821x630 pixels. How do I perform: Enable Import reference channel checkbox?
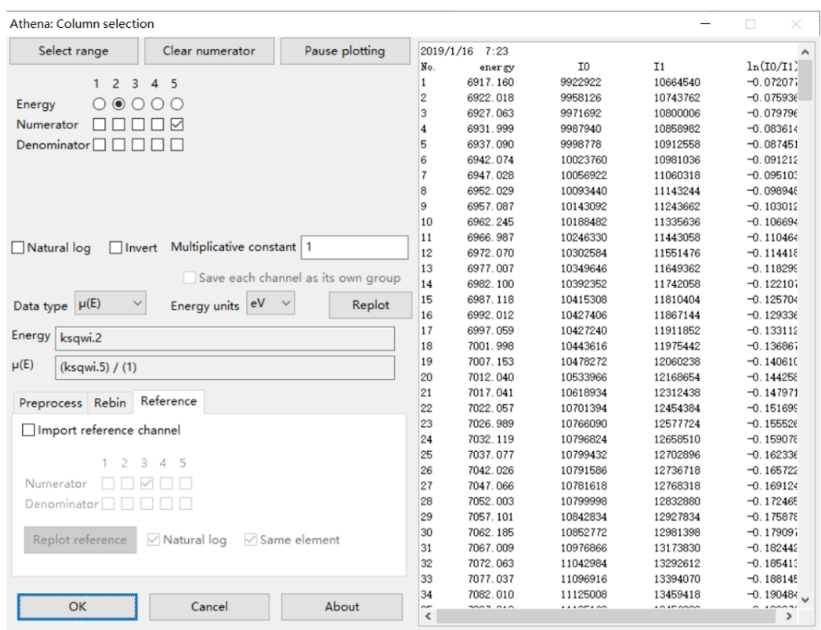pyautogui.click(x=28, y=430)
